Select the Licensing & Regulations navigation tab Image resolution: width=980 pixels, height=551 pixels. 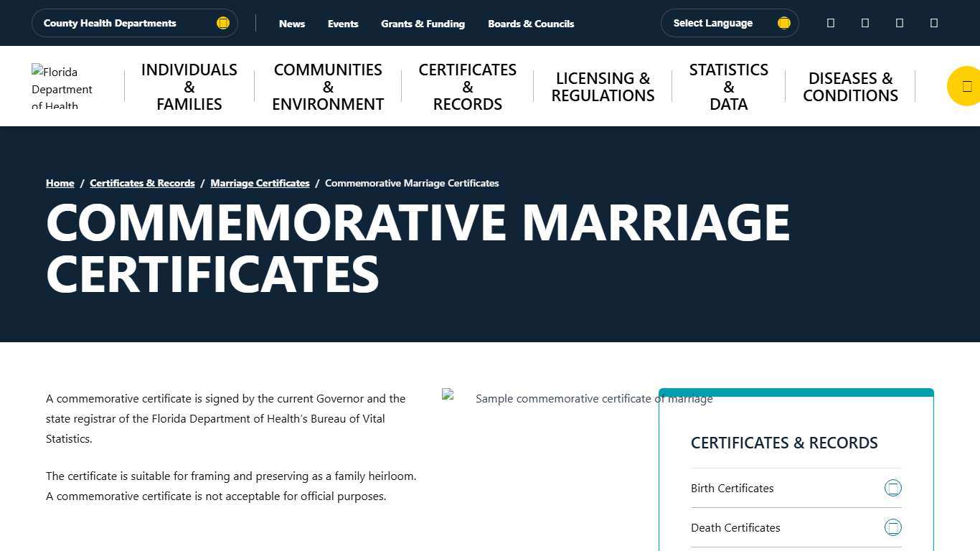603,86
